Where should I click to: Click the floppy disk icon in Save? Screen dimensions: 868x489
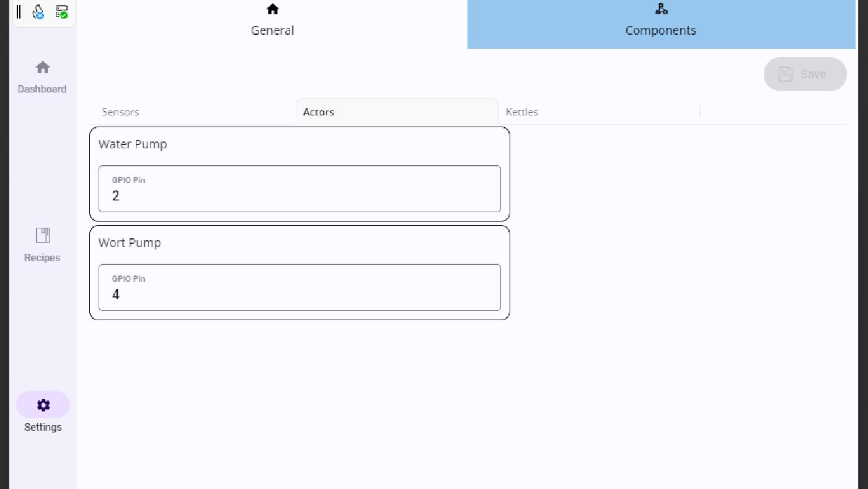coord(786,74)
